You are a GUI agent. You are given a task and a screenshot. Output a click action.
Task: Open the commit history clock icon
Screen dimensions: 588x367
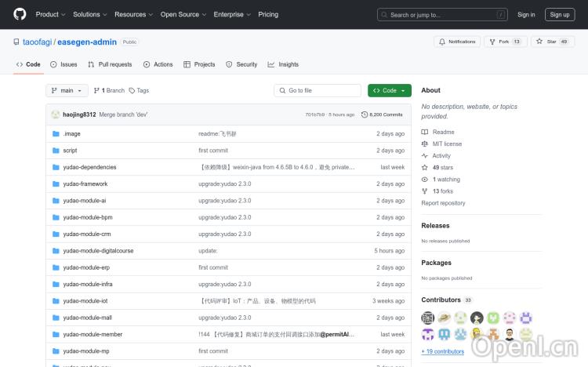[x=365, y=114]
